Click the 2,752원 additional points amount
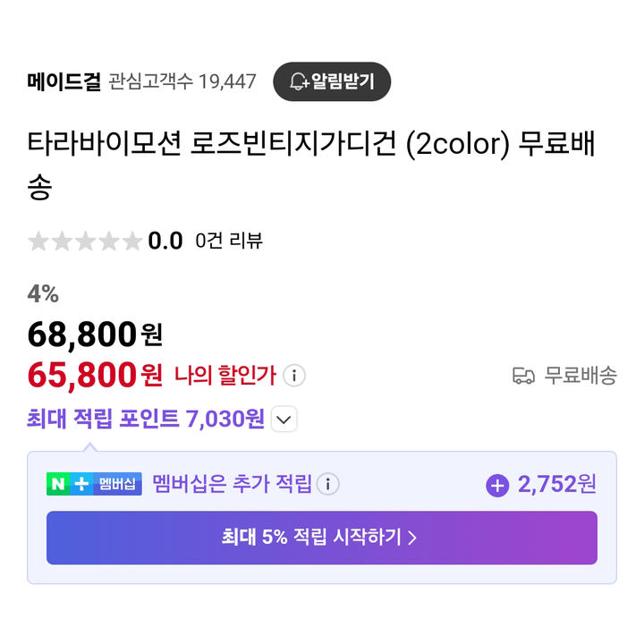 click(x=557, y=484)
